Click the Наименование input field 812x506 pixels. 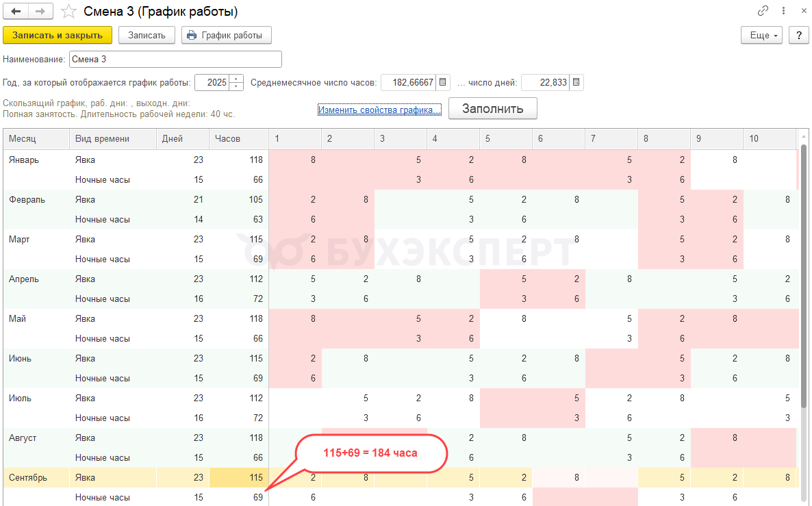[175, 60]
